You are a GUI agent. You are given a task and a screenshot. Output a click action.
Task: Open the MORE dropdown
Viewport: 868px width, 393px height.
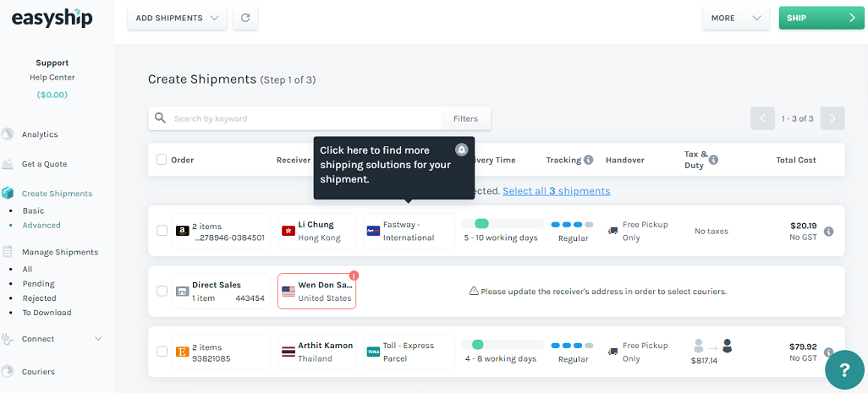736,18
